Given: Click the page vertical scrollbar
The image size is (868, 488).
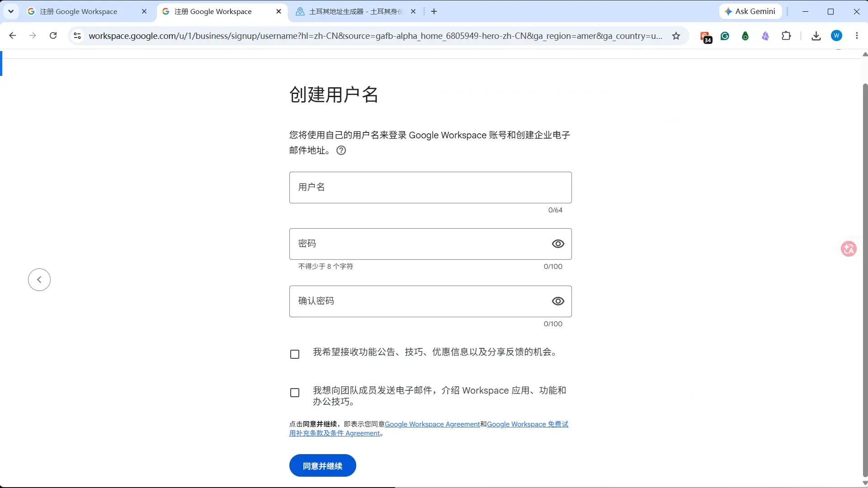Looking at the screenshot, I should coord(865,280).
